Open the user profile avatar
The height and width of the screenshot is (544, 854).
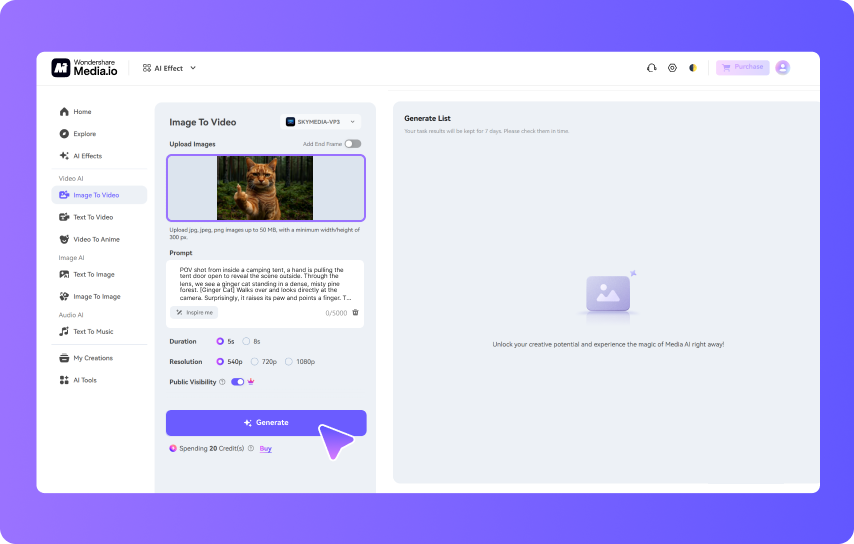[x=783, y=68]
